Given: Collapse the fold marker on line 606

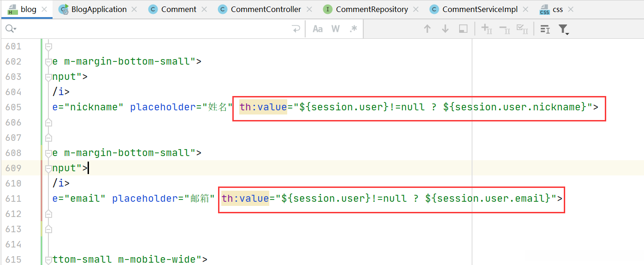Looking at the screenshot, I should pos(48,123).
